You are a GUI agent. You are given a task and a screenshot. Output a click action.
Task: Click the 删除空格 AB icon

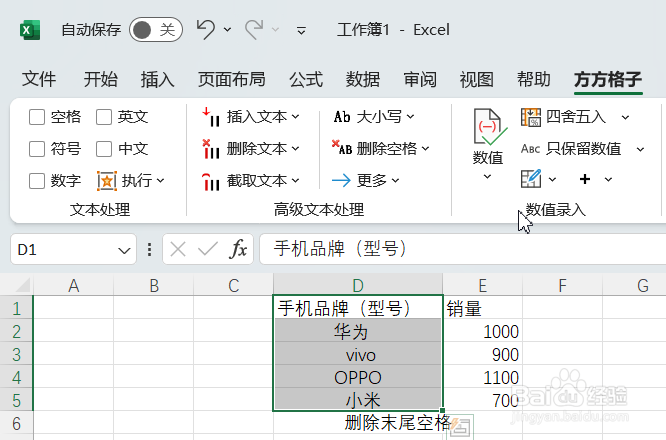(342, 148)
